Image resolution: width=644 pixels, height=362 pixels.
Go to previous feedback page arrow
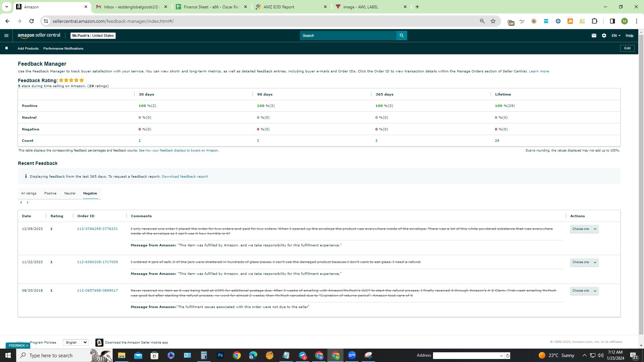(x=21, y=202)
